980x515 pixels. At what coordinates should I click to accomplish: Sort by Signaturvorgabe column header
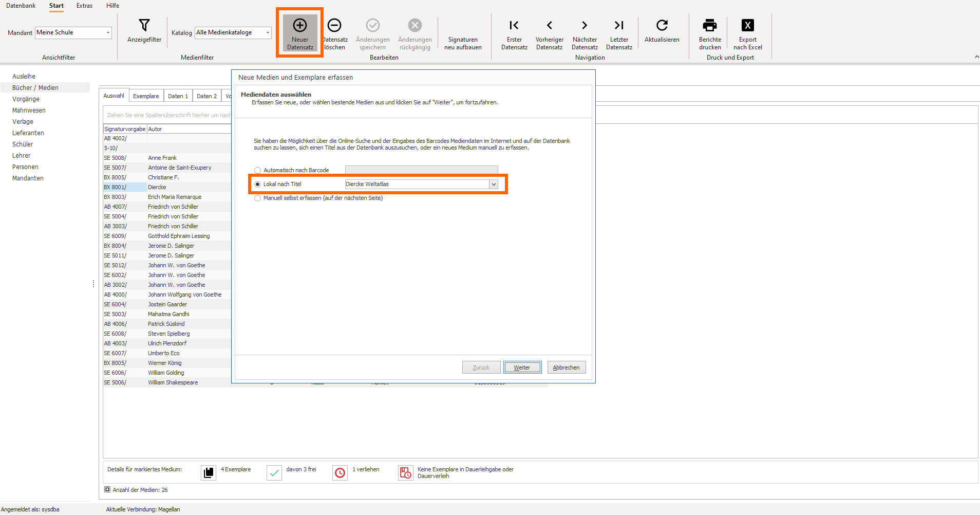click(x=125, y=129)
